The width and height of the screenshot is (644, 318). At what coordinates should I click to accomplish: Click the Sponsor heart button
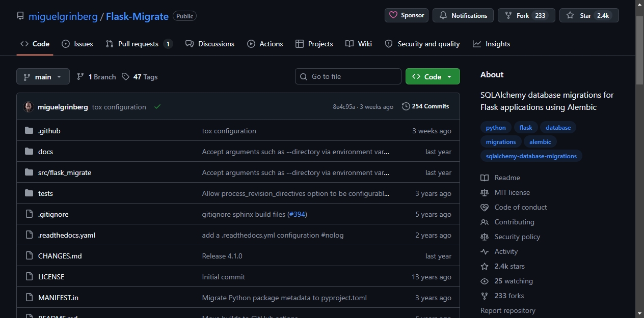pyautogui.click(x=407, y=15)
